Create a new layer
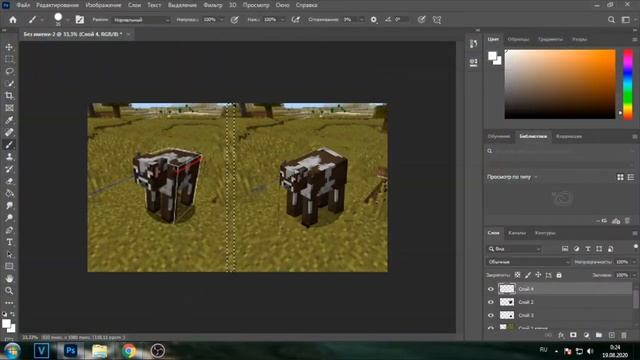This screenshot has width=640, height=360. pyautogui.click(x=611, y=335)
